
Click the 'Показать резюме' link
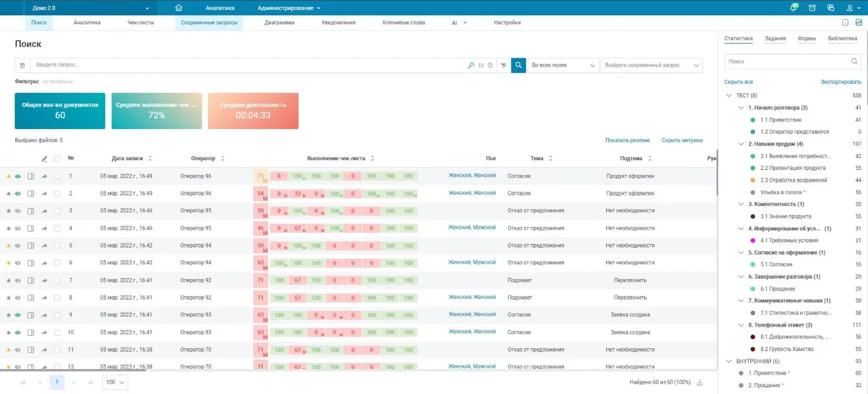[627, 140]
